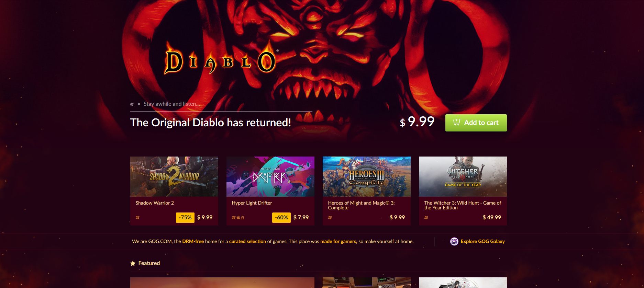
Task: Open Shadow Warrior 2 thumbnail
Action: click(174, 176)
